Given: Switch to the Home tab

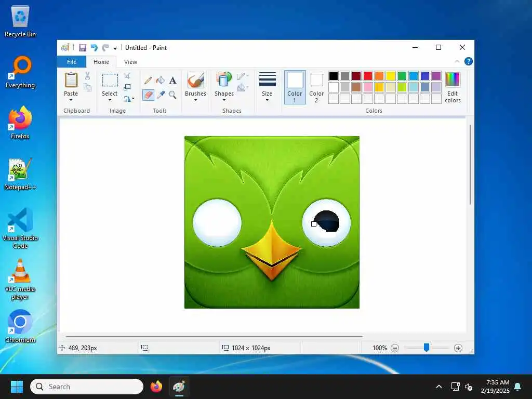Looking at the screenshot, I should coord(101,62).
